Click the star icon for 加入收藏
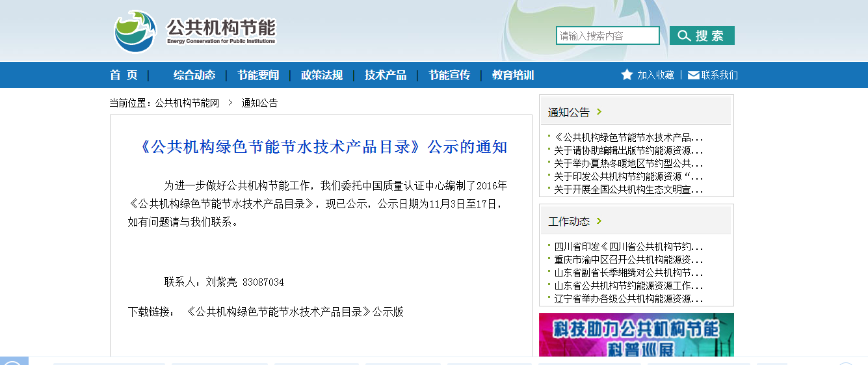Screen dimensions: 868x365 coord(627,75)
